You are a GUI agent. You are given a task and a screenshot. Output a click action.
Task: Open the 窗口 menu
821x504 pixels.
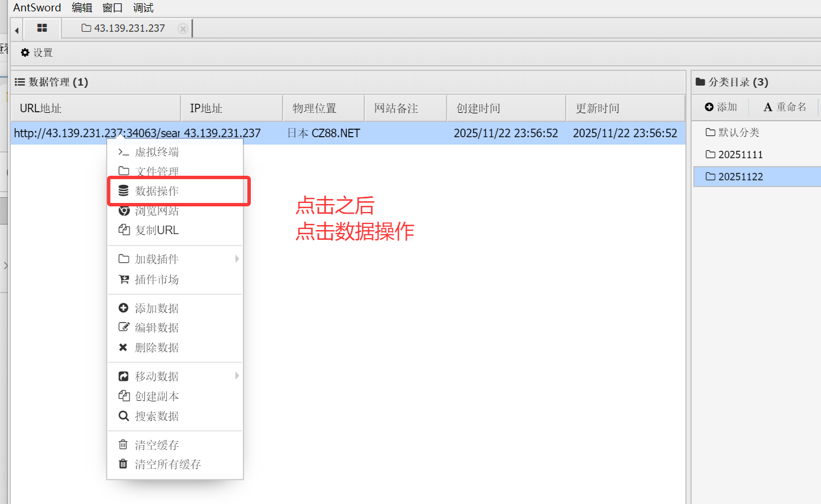pyautogui.click(x=112, y=7)
